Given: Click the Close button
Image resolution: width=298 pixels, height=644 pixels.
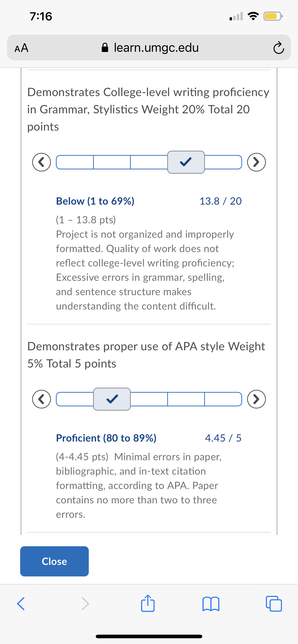Looking at the screenshot, I should (x=54, y=561).
